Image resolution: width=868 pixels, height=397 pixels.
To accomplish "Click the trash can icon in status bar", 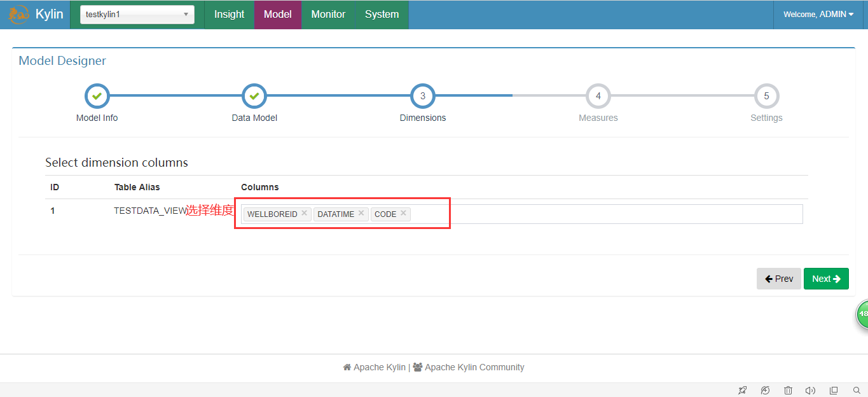I will tap(788, 390).
